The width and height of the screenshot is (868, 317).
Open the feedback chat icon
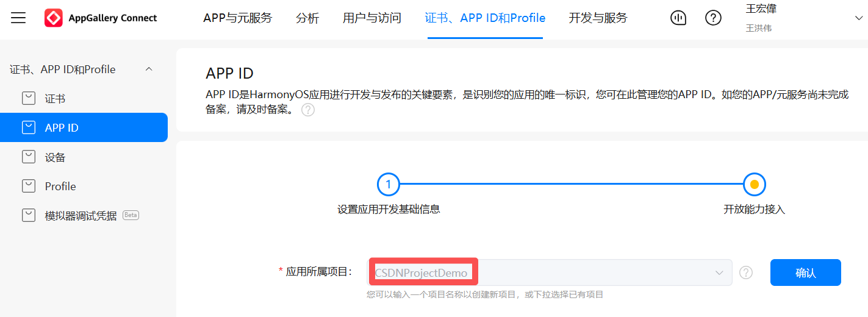[678, 18]
